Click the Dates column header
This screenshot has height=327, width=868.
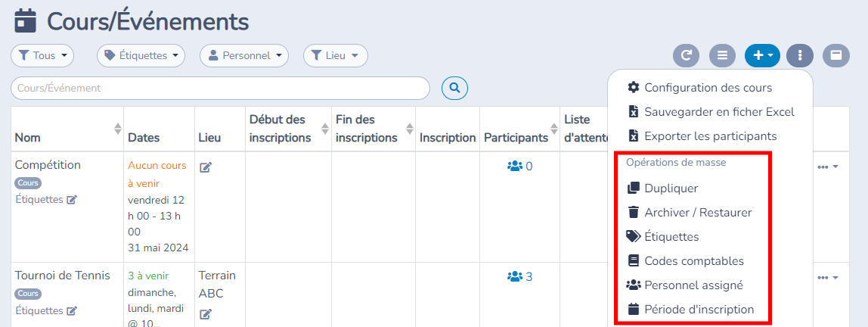click(144, 138)
